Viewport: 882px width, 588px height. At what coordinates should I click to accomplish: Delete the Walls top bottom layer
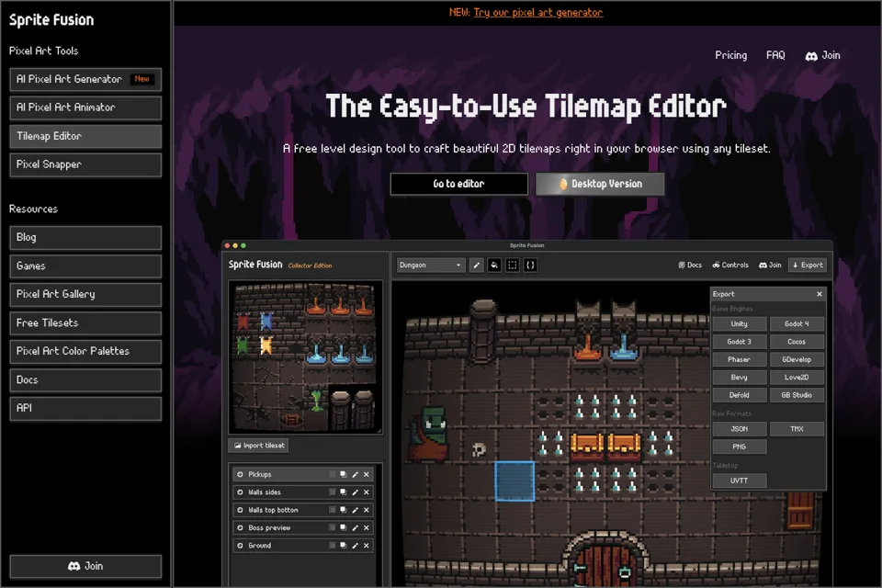367,510
